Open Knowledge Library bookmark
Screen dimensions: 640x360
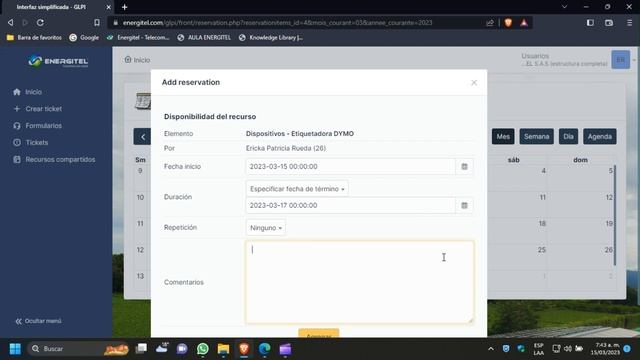[271, 38]
